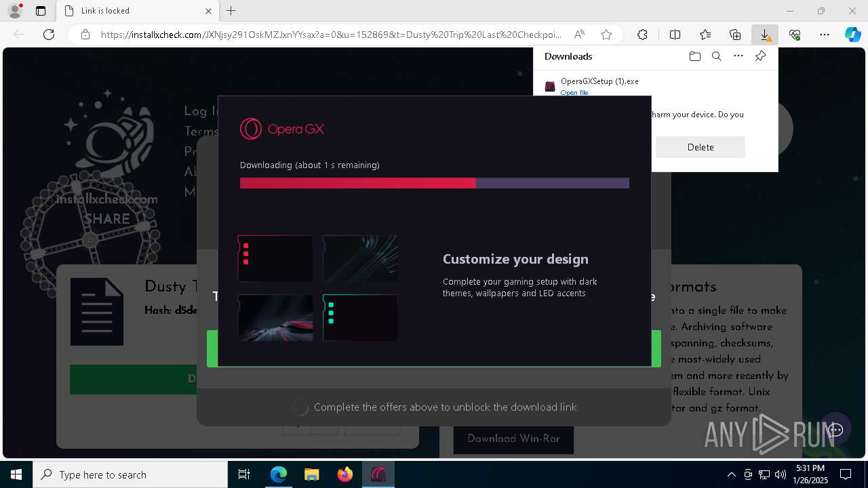Screen dimensions: 868x488
Task: Click the Download Win-Rar button
Action: 513,439
